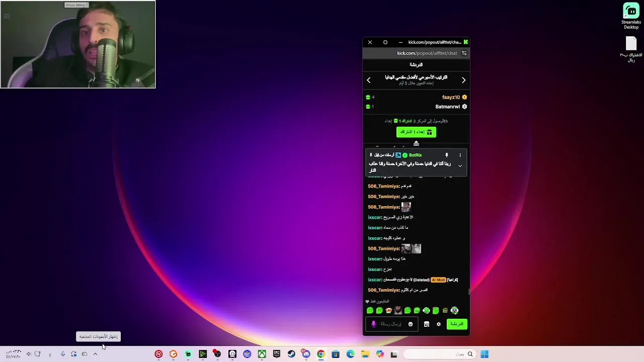Open the emoji picker smiley button
644x362 pixels.
click(x=411, y=324)
